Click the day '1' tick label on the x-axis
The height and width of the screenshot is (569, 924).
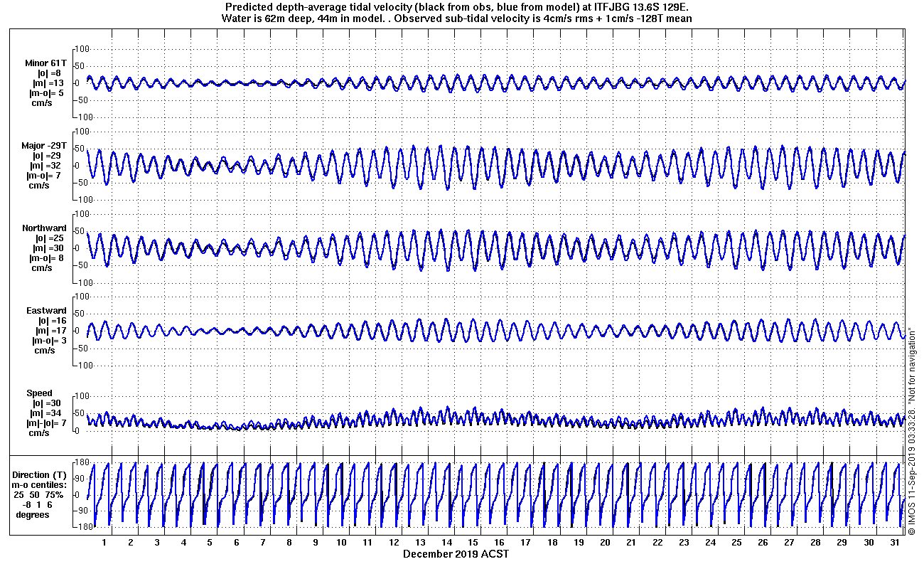tap(104, 543)
